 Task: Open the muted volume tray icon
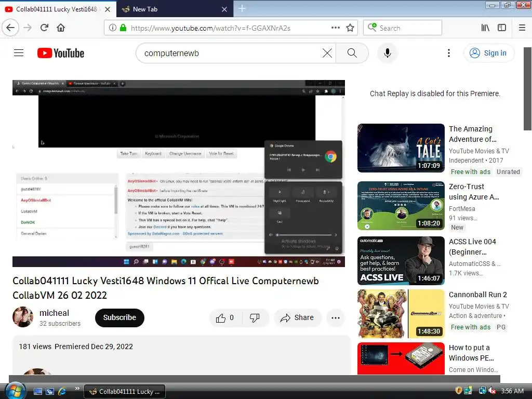[493, 391]
